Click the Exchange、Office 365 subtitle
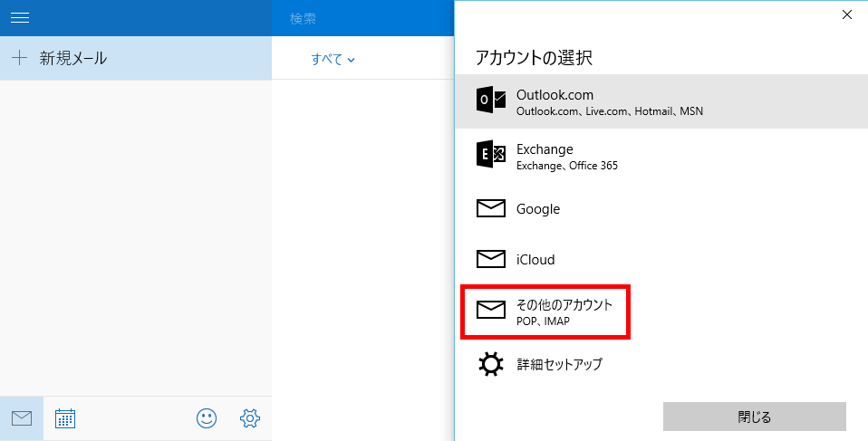Image resolution: width=868 pixels, height=441 pixels. pyautogui.click(x=567, y=166)
